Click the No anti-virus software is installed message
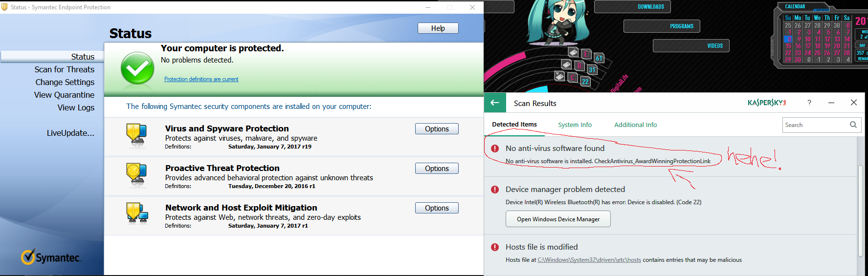Image resolution: width=868 pixels, height=276 pixels. [608, 161]
